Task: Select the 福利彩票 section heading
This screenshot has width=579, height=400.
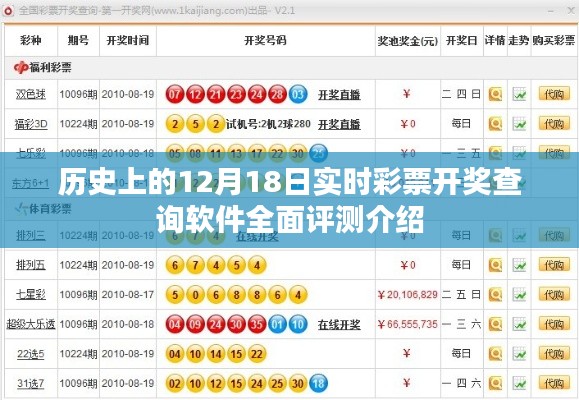Action: [50, 67]
